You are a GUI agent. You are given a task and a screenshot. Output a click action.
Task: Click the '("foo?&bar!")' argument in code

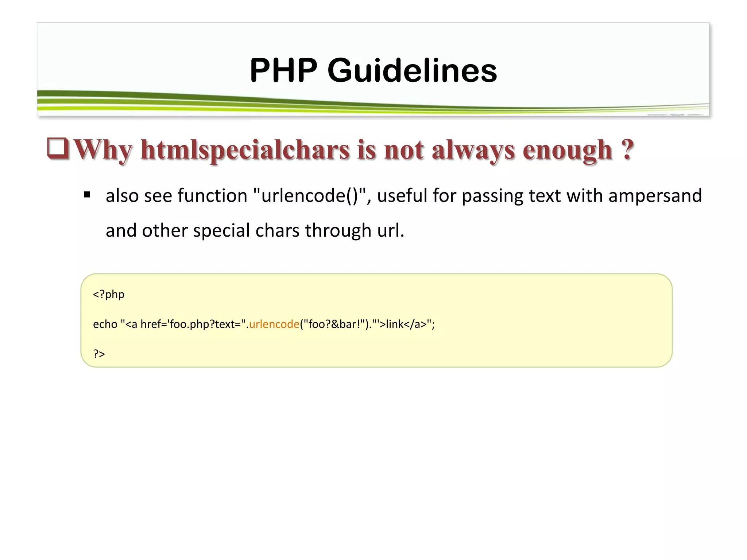(x=334, y=324)
